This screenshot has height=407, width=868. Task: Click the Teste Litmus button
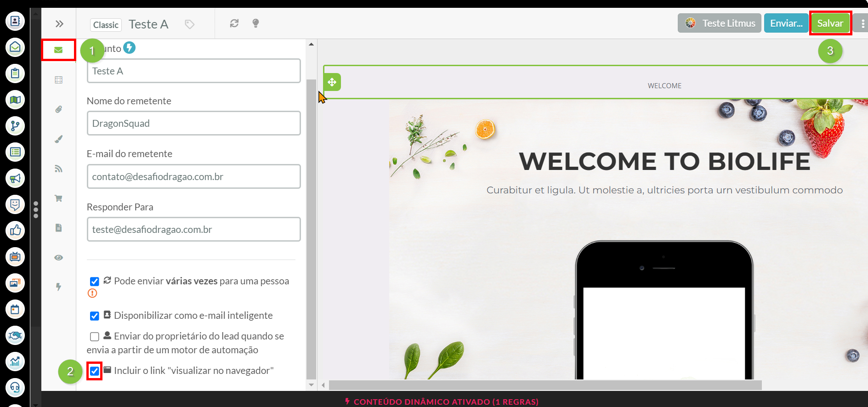click(720, 23)
